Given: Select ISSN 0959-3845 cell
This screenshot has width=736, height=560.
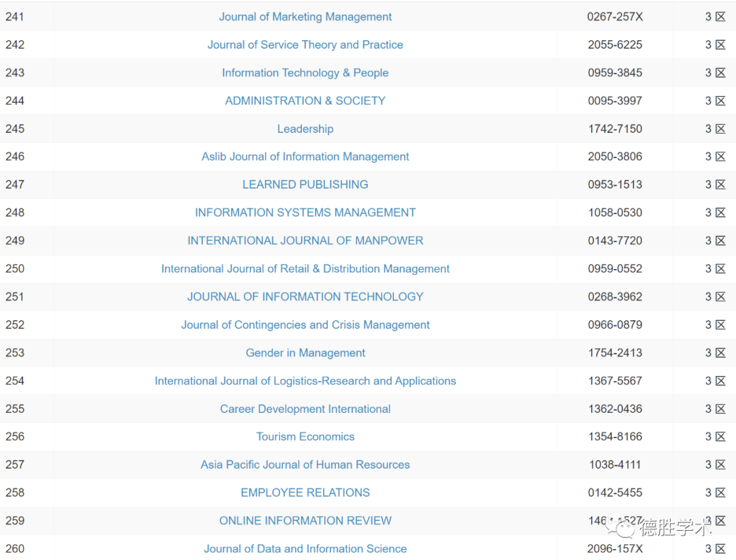Looking at the screenshot, I should (615, 73).
